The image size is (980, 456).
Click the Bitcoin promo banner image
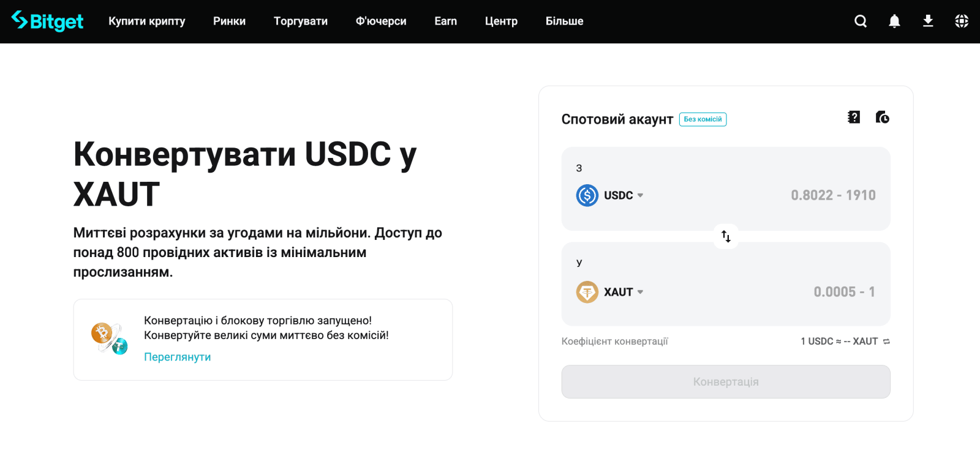pos(109,338)
